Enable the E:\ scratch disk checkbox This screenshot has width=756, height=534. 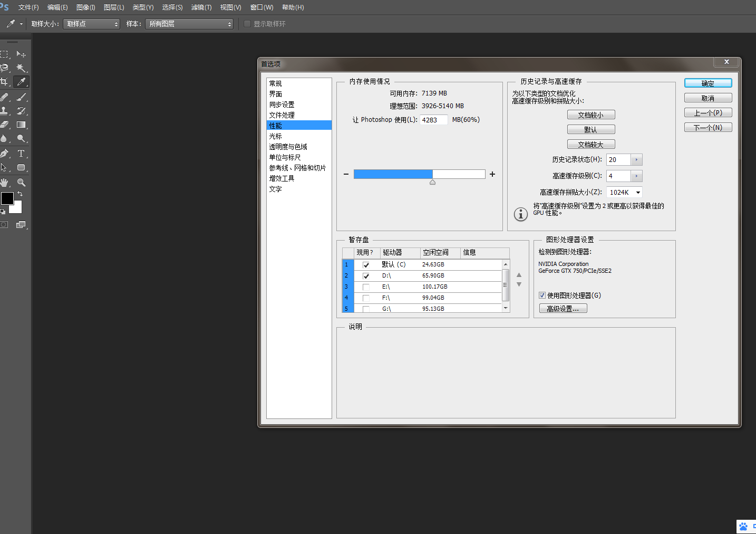(366, 287)
